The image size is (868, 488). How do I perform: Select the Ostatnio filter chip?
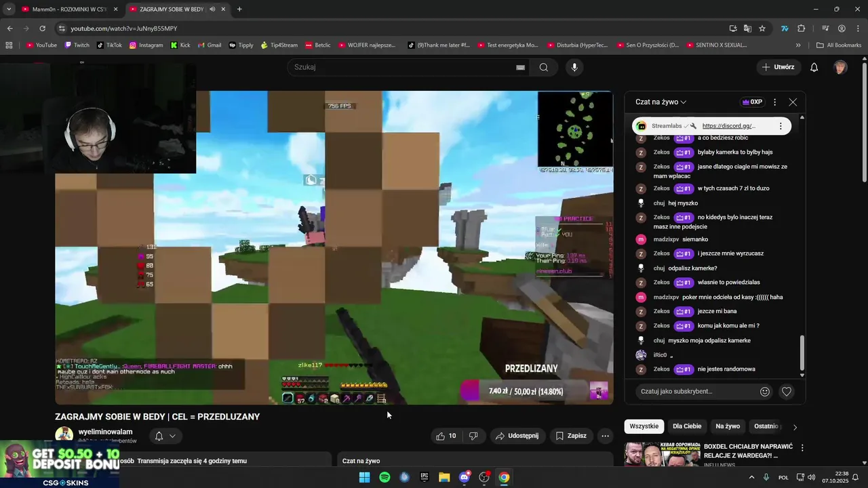766,426
